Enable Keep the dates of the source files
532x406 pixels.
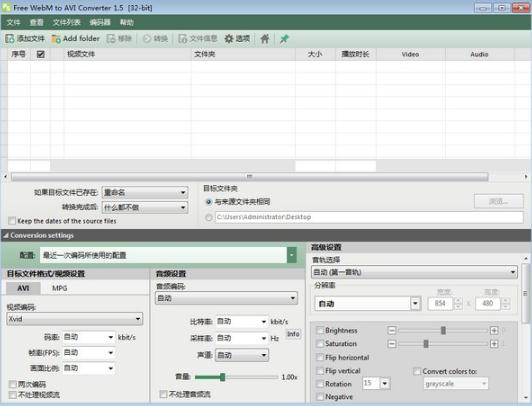pos(12,221)
